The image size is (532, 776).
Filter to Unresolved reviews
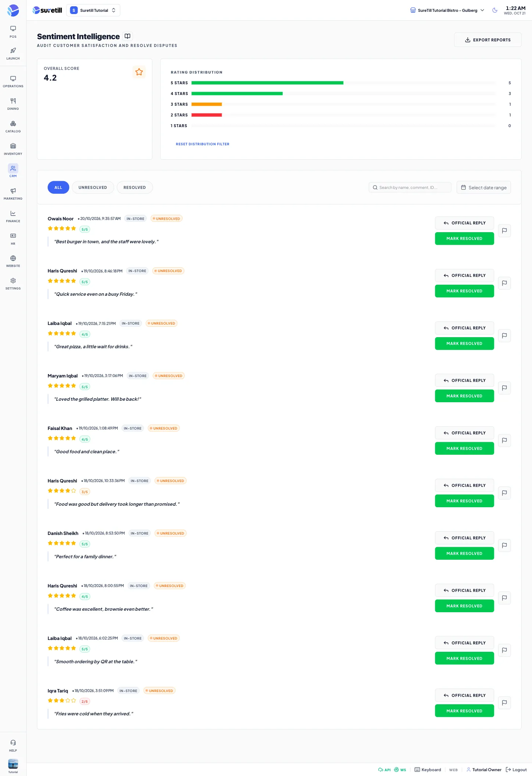coord(93,187)
